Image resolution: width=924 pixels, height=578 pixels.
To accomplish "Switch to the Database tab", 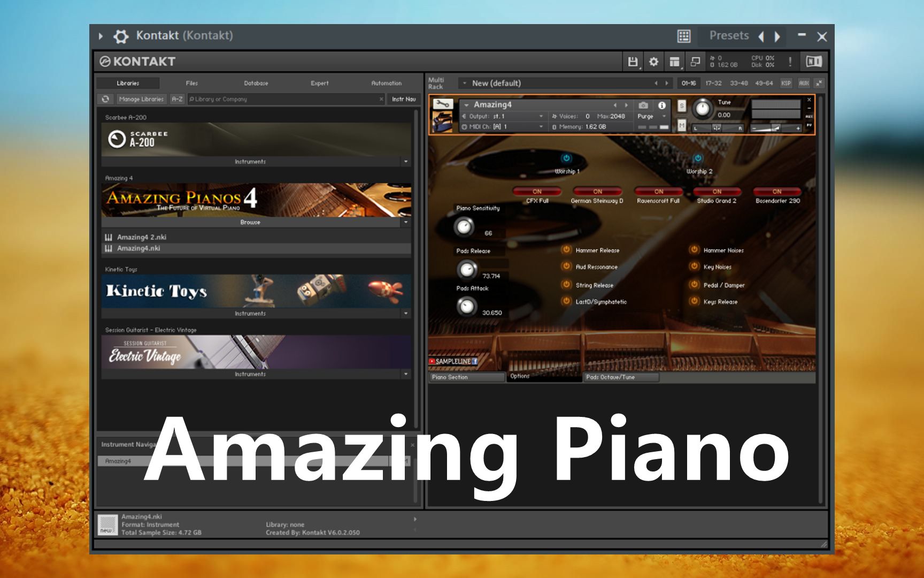I will coord(256,83).
